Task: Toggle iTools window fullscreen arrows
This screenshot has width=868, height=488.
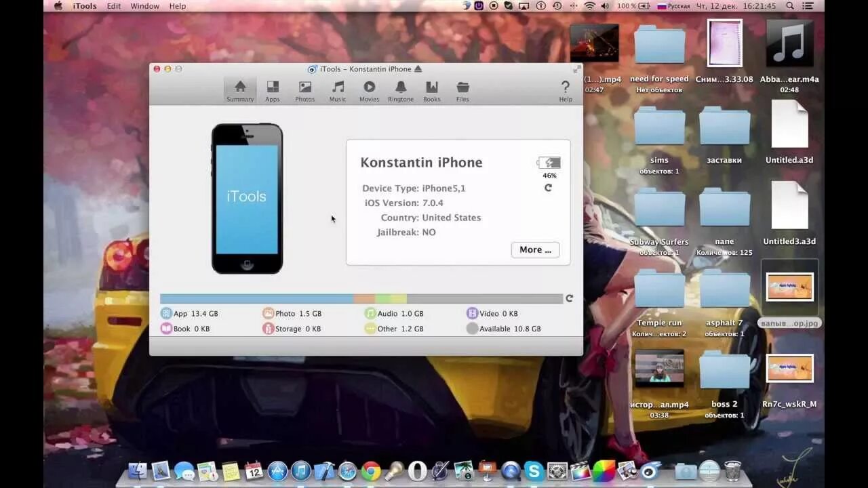Action: (576, 69)
